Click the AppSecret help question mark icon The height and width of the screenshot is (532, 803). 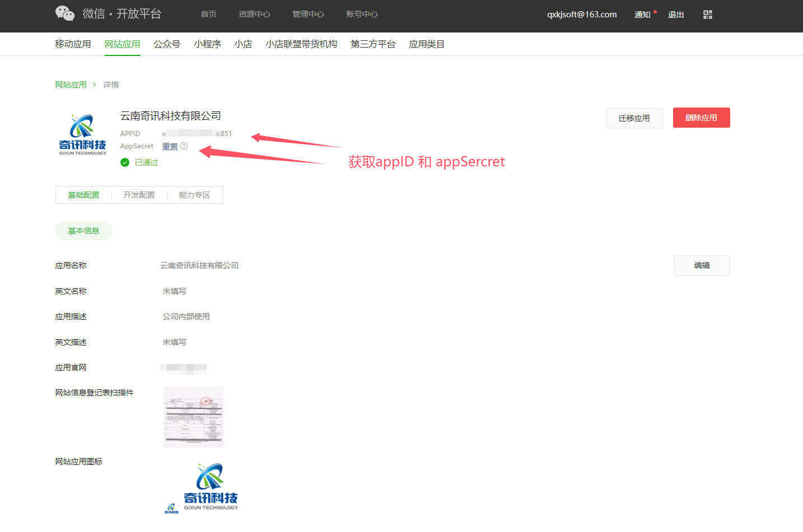pyautogui.click(x=184, y=146)
